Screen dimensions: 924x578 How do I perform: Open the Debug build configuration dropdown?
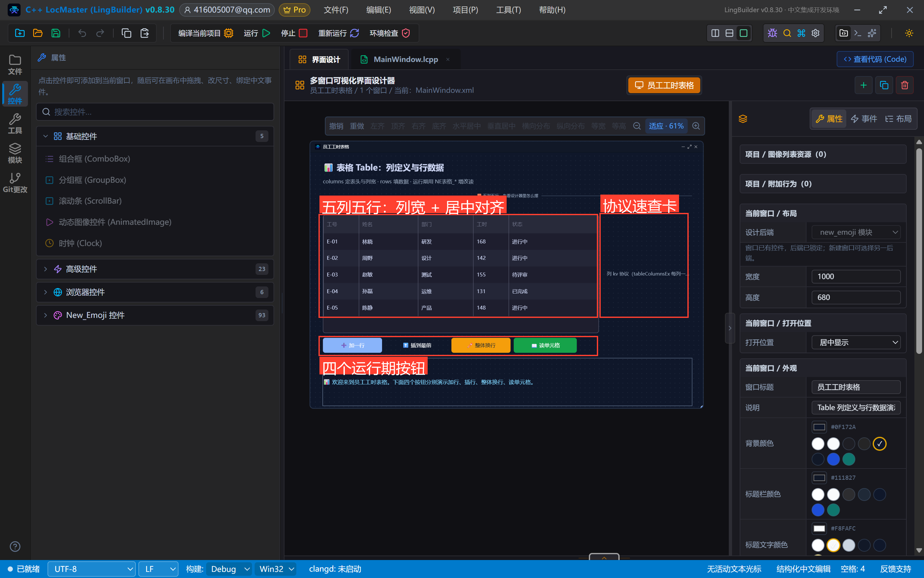tap(229, 569)
